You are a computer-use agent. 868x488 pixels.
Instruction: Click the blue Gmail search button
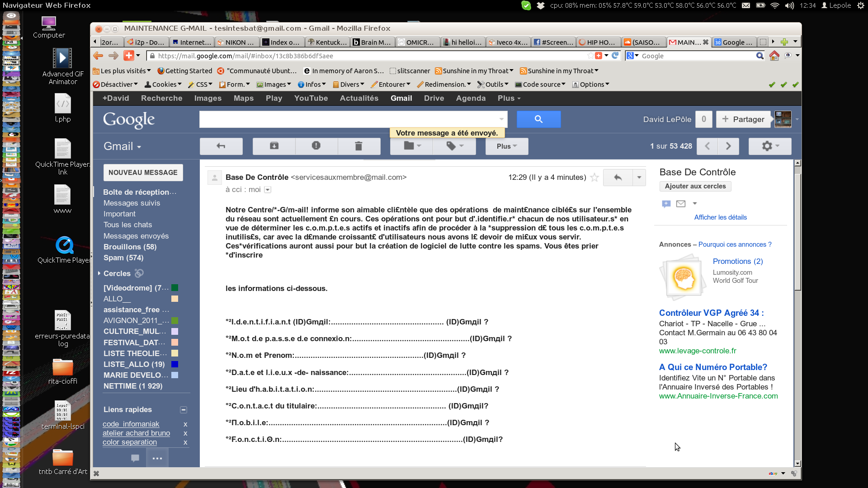pos(538,119)
